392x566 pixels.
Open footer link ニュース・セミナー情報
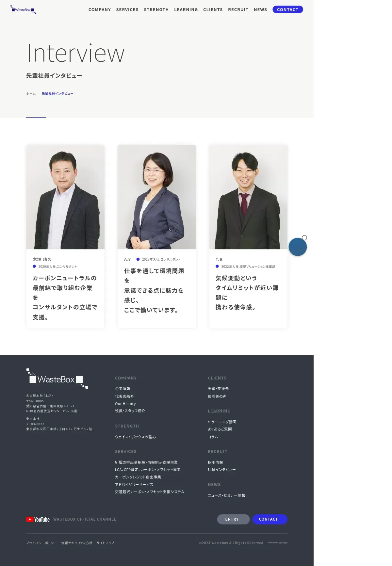click(x=226, y=495)
